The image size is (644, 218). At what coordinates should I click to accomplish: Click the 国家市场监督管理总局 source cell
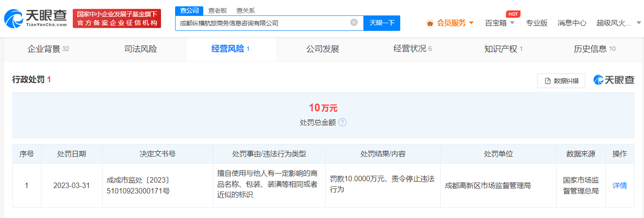pyautogui.click(x=581, y=185)
